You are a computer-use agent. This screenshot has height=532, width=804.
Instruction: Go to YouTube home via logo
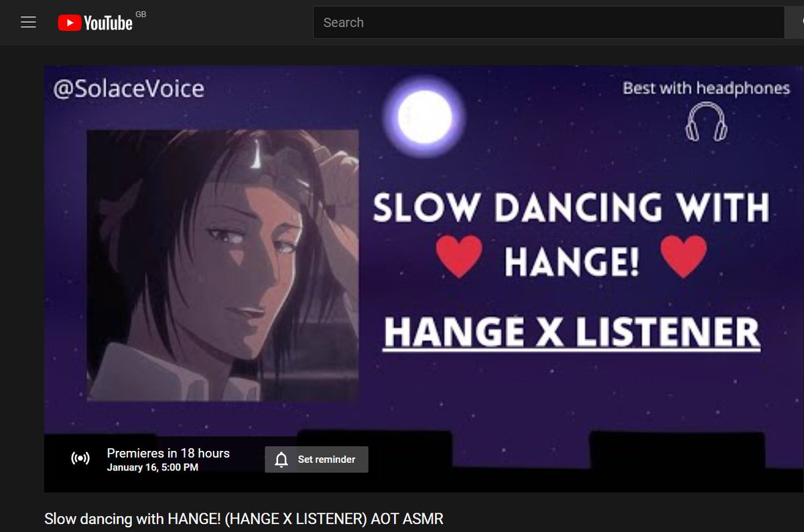[x=95, y=23]
